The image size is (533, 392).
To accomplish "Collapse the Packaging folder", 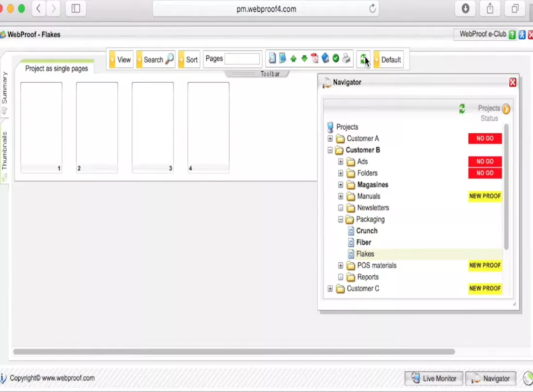I will pyautogui.click(x=340, y=219).
